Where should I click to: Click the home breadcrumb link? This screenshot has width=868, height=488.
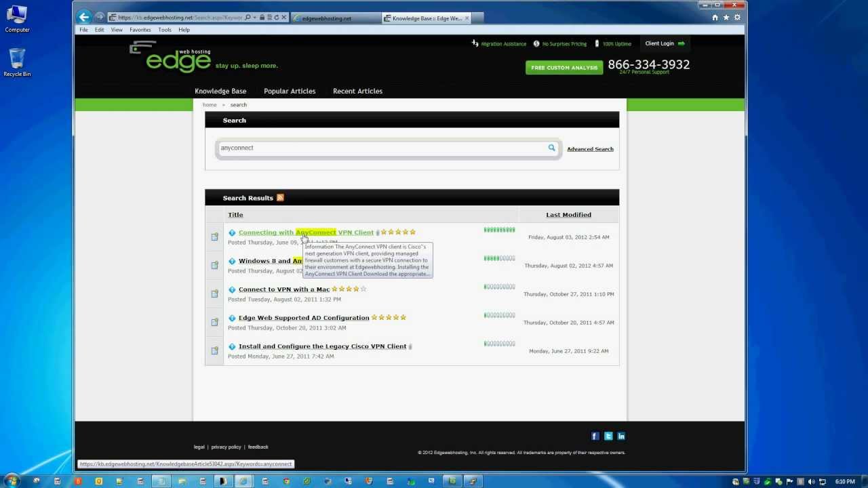pos(210,105)
